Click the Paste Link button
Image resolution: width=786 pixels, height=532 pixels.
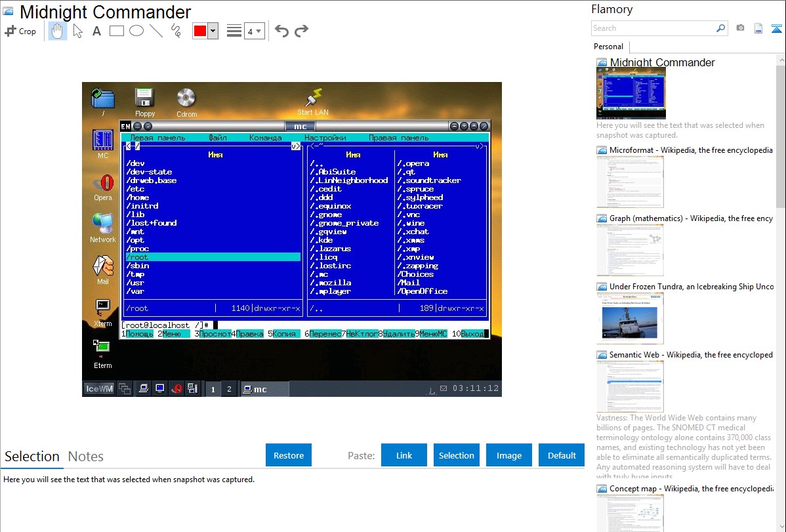click(x=404, y=455)
